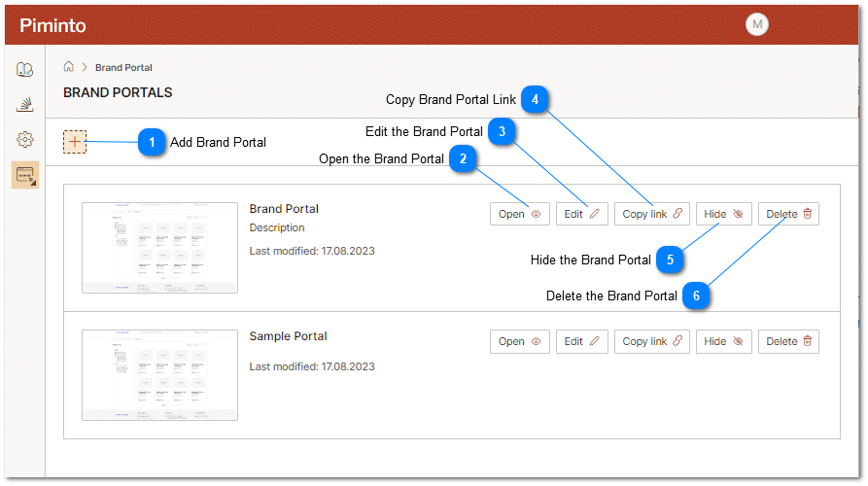Open the user avatar M menu
This screenshot has height=486, width=868.
[x=757, y=24]
